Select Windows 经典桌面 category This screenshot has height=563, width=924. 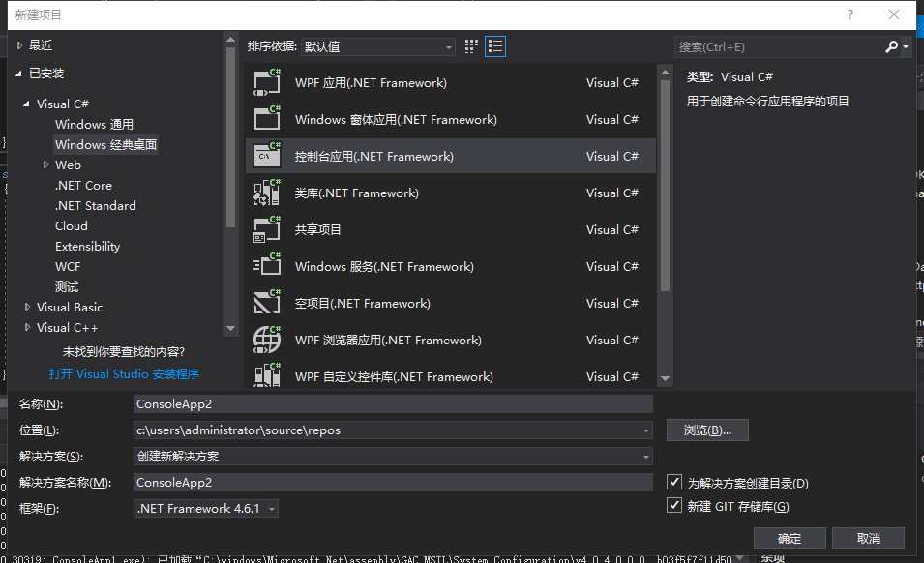pyautogui.click(x=106, y=144)
